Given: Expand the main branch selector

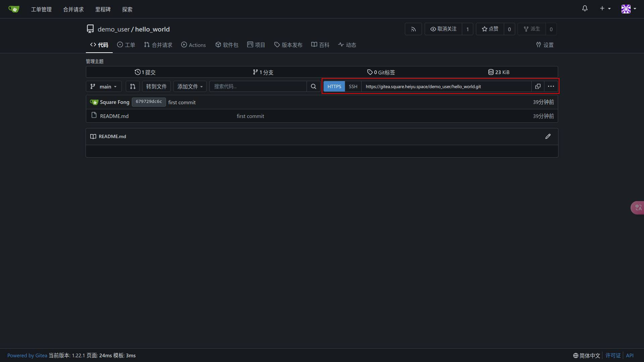Looking at the screenshot, I should 104,86.
